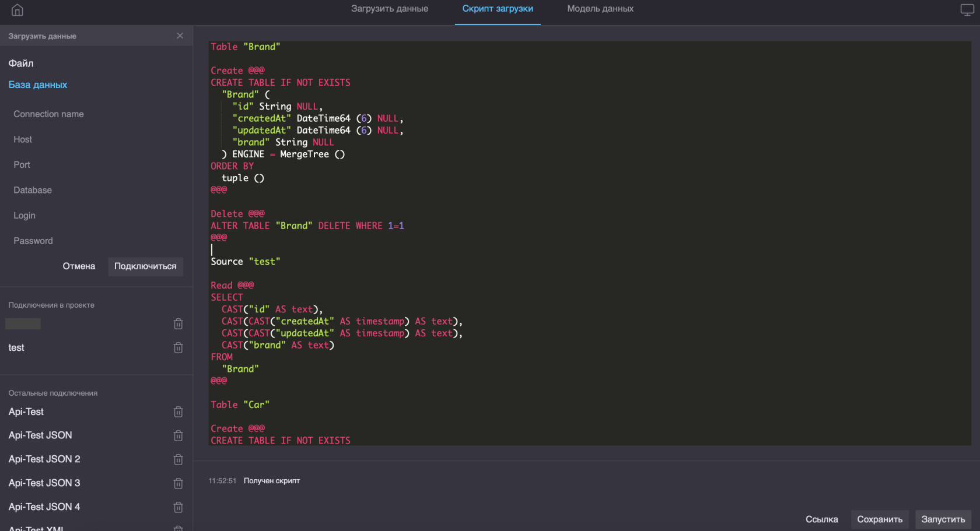Screen dimensions: 980x531
Task: Save the script with Сохранить
Action: tap(880, 519)
